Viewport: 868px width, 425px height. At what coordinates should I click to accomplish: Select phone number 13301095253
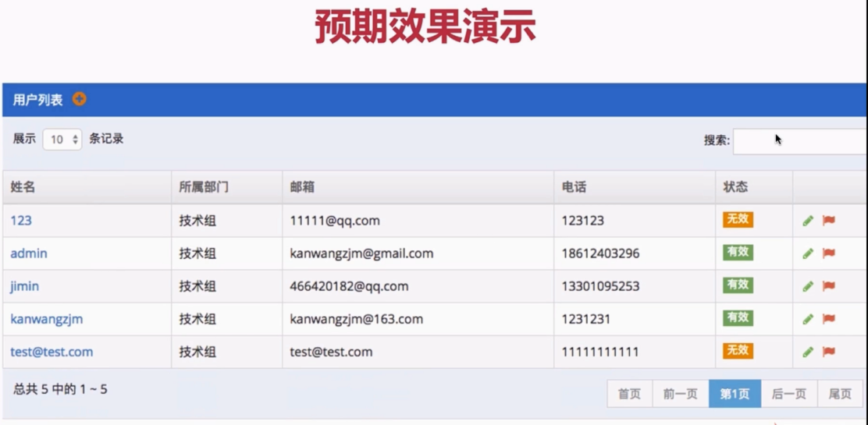[600, 286]
